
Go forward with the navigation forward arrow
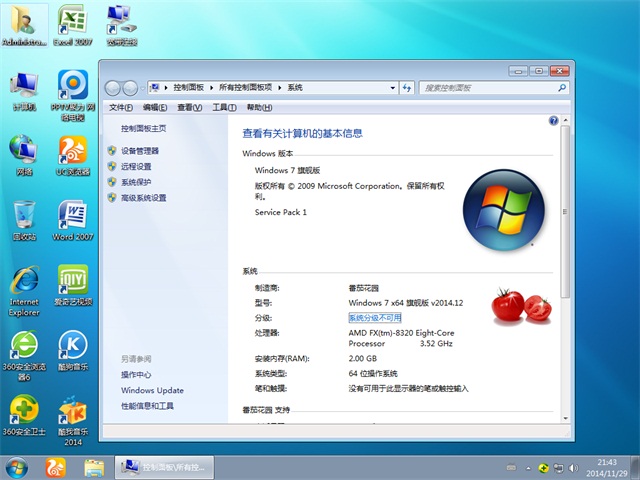click(130, 88)
